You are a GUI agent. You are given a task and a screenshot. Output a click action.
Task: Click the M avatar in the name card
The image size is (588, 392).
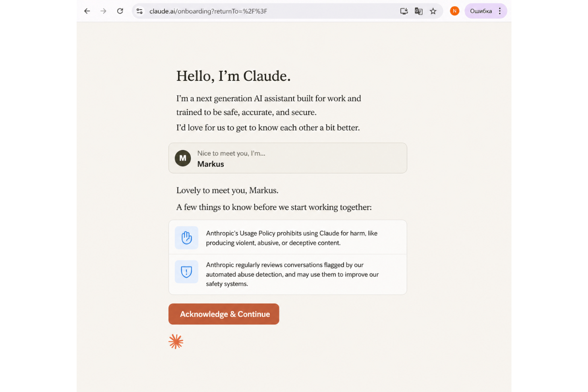pyautogui.click(x=183, y=158)
